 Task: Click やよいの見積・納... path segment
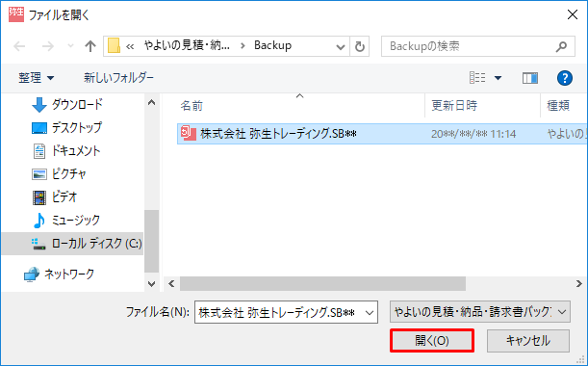[x=187, y=45]
